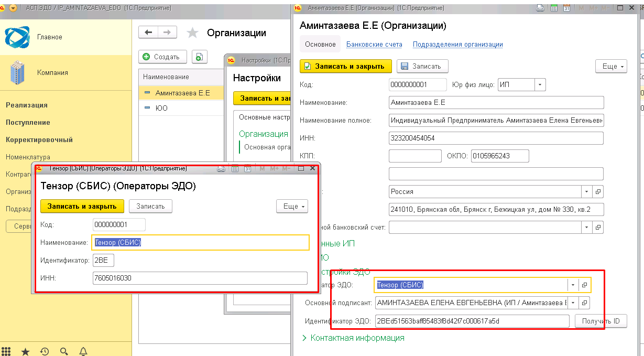The width and height of the screenshot is (644, 356).
Task: Open calendar in Аминтазаева window title bar
Action: tap(567, 8)
